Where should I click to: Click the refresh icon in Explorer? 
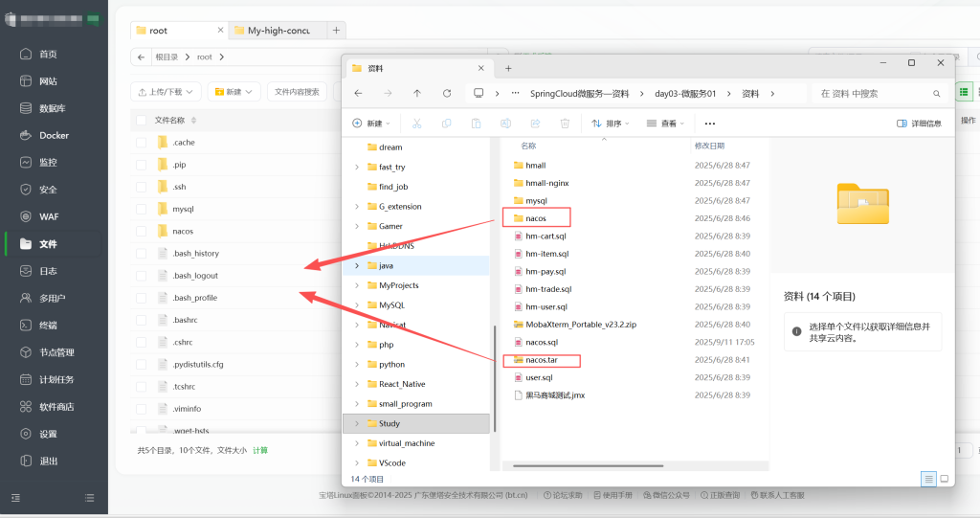(x=446, y=94)
